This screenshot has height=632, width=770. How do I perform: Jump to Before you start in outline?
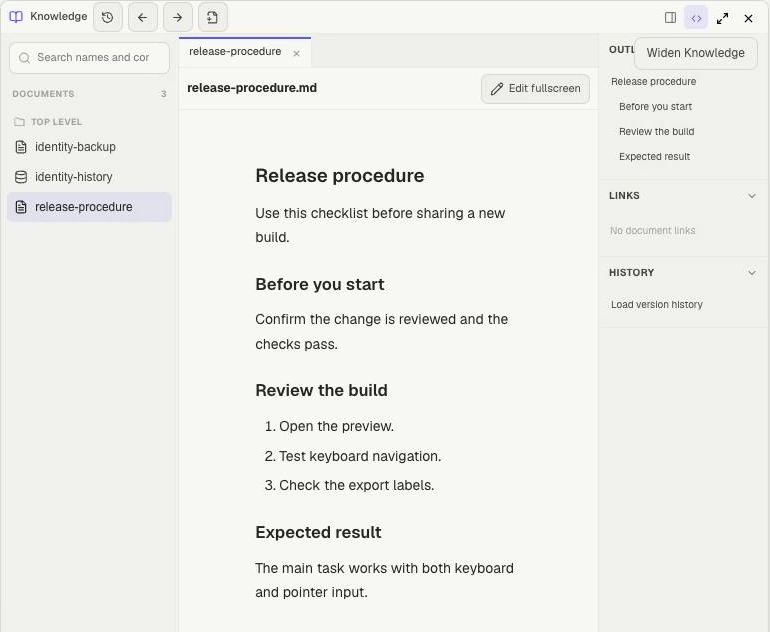point(655,107)
